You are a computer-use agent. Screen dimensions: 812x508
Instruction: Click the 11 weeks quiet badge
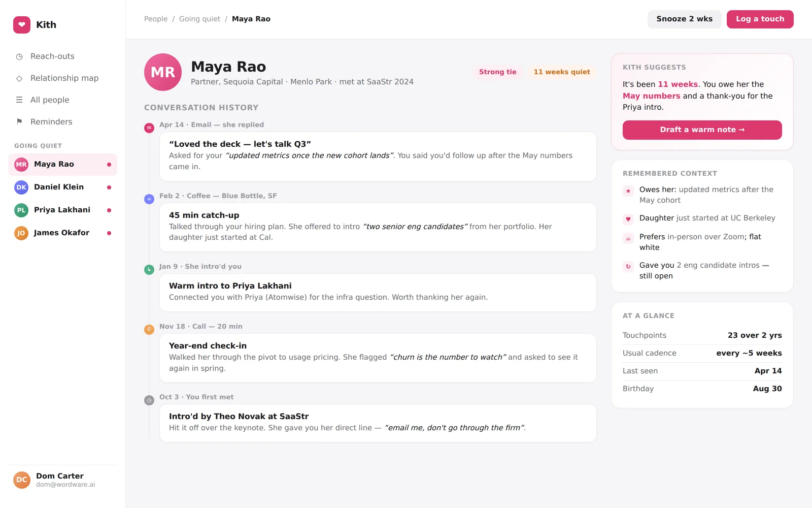click(562, 72)
